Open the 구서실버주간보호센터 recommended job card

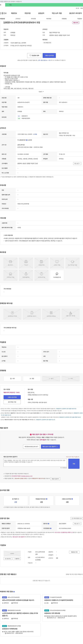(x=63, y=600)
